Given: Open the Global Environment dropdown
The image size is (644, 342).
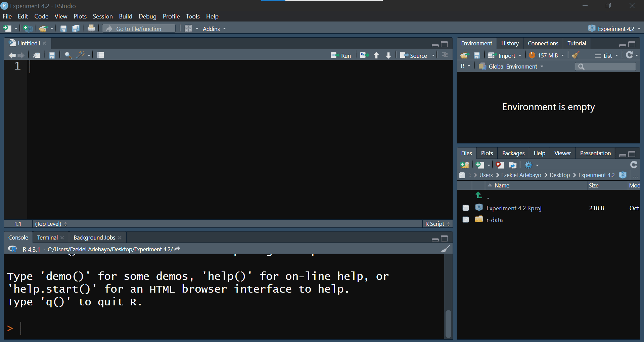Looking at the screenshot, I should click(x=511, y=67).
